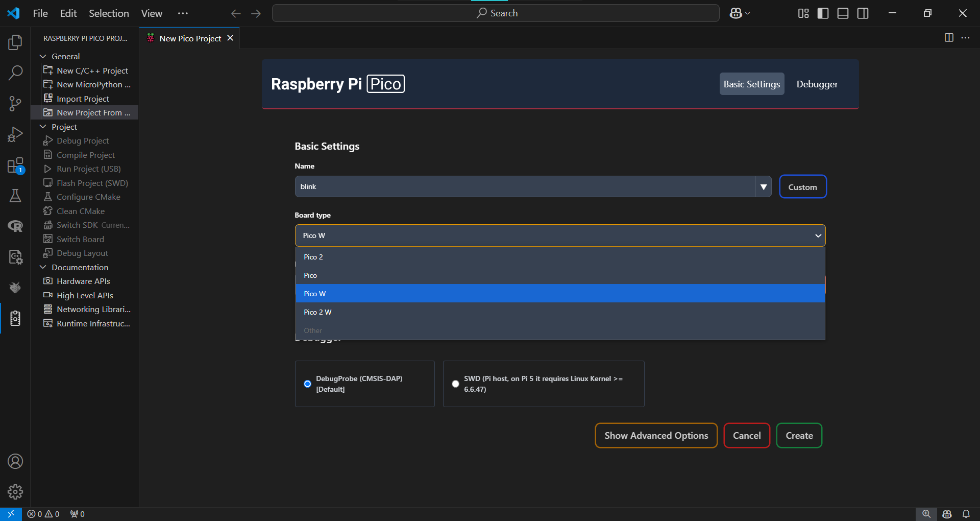Open the Accounts menu icon

(x=15, y=462)
